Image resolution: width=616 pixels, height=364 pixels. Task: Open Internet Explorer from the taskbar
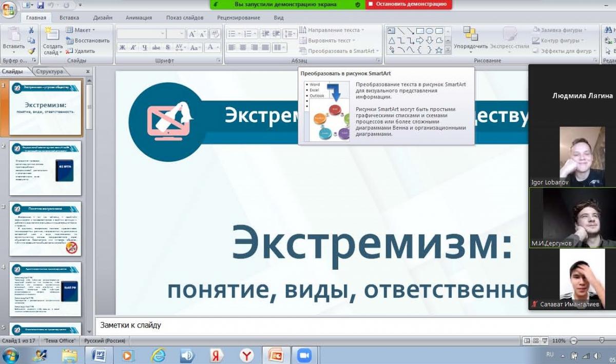tap(158, 355)
